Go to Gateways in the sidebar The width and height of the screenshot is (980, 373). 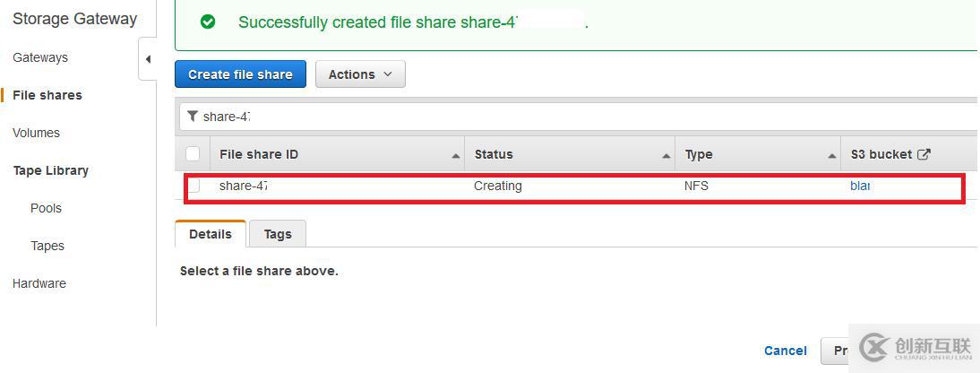point(40,57)
